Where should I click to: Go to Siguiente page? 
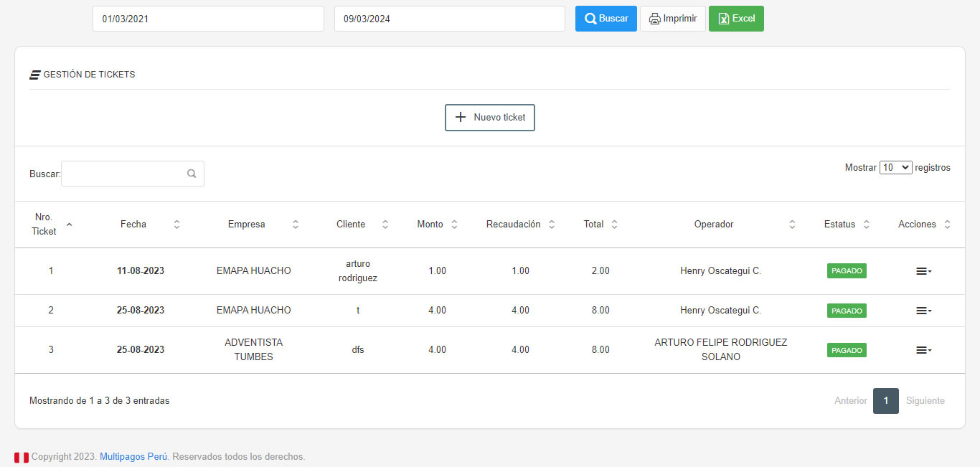(x=925, y=401)
